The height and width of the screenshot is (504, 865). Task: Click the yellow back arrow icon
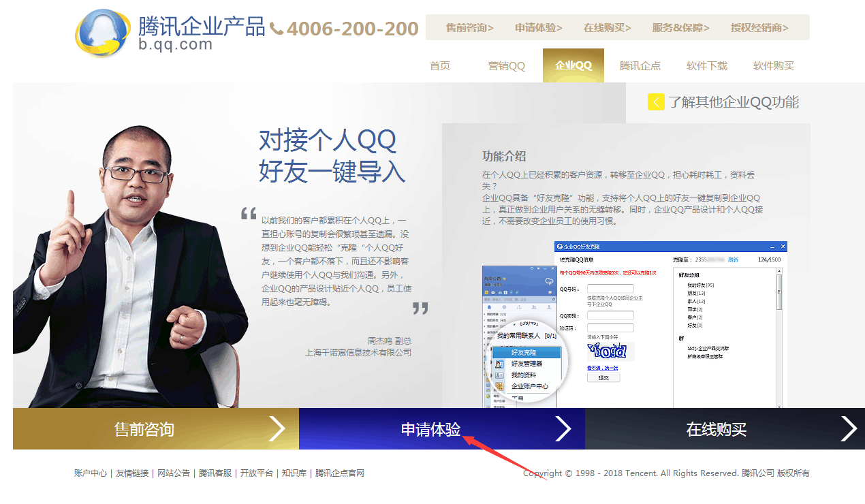click(656, 102)
